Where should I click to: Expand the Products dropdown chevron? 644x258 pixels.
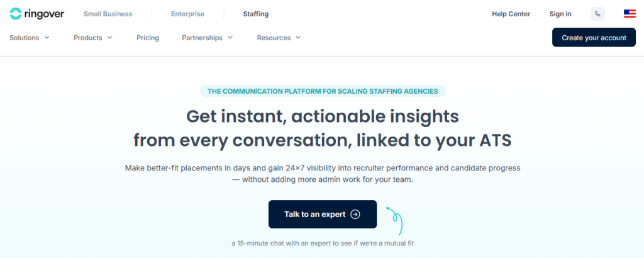[x=109, y=38]
